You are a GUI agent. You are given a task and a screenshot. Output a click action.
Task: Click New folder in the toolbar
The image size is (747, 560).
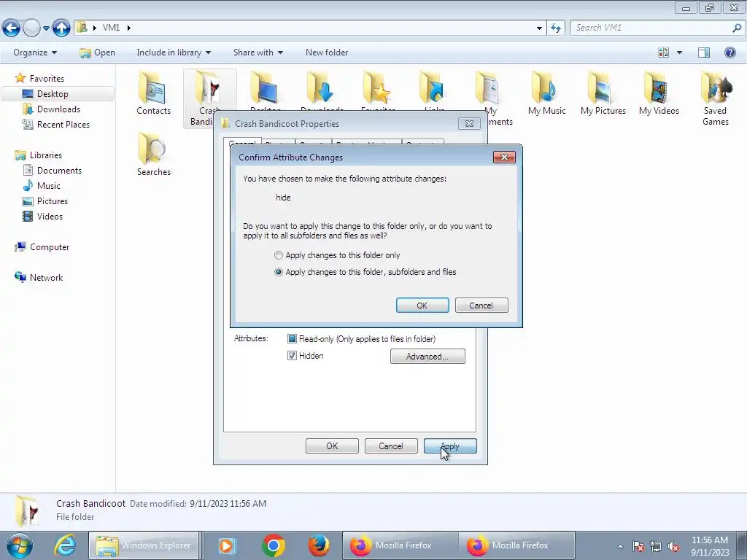(327, 52)
